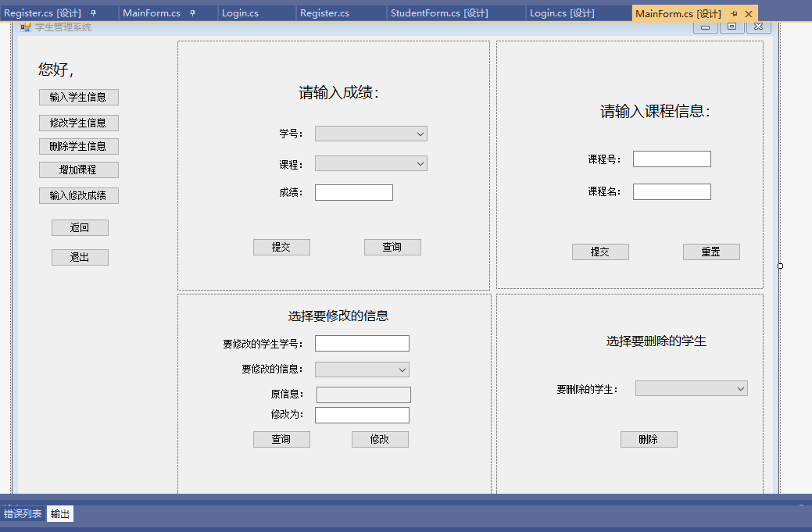Screen dimensions: 812x532
Task: Click the designed form's close button
Action: (759, 27)
